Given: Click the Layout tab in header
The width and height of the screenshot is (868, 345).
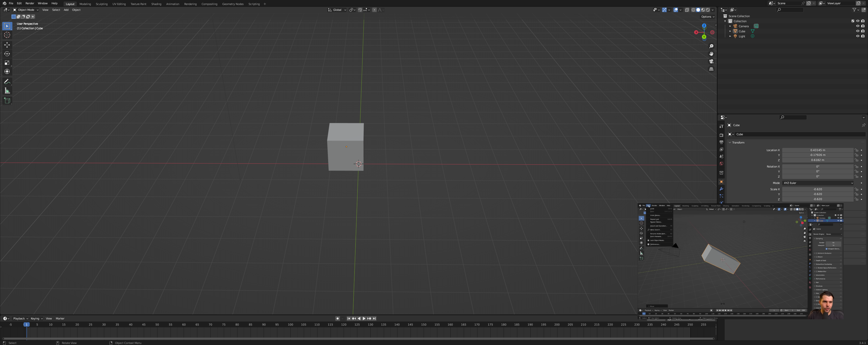Looking at the screenshot, I should coord(70,4).
